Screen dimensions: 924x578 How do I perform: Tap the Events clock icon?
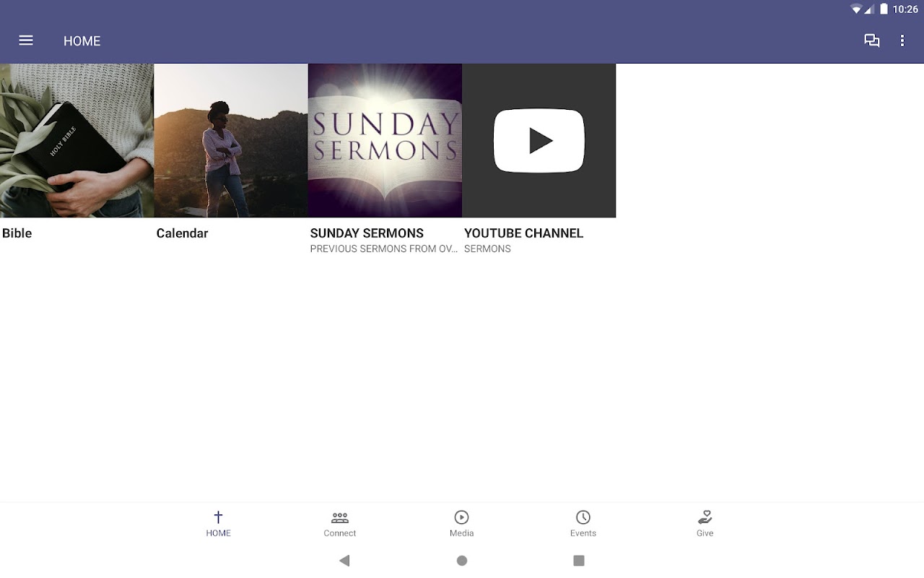583,517
